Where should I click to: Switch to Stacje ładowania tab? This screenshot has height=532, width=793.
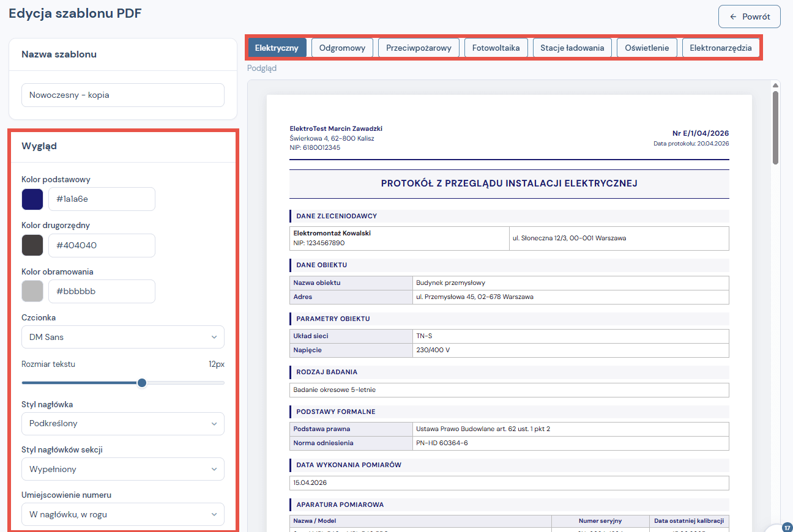[572, 48]
